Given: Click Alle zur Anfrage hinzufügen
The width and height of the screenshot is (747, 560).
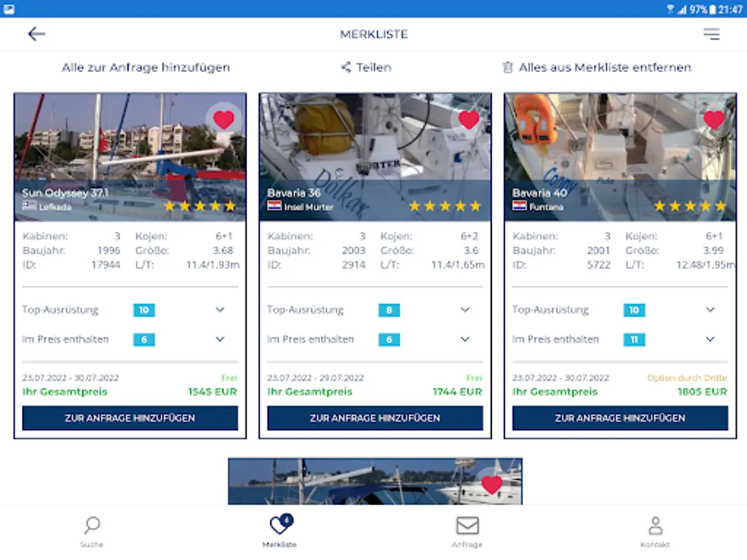Looking at the screenshot, I should pyautogui.click(x=146, y=67).
